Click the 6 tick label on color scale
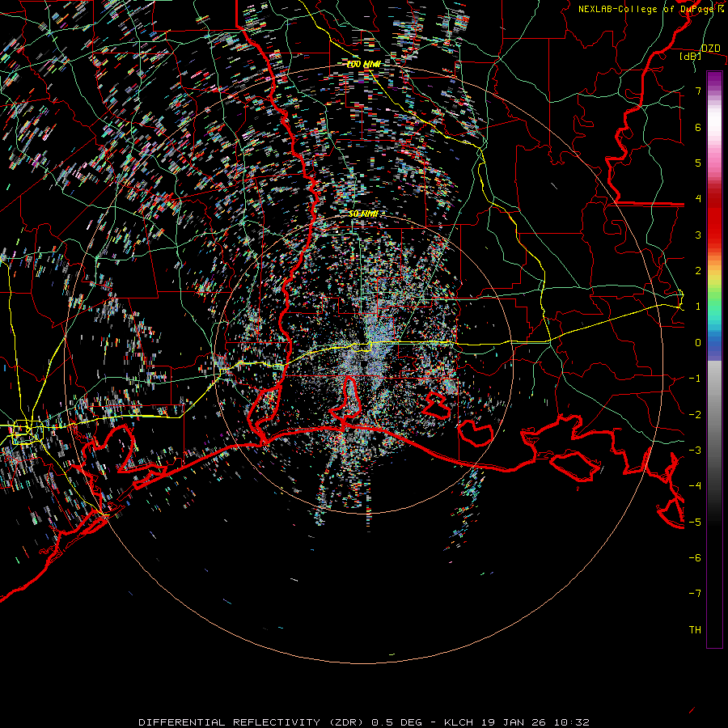 (x=698, y=127)
